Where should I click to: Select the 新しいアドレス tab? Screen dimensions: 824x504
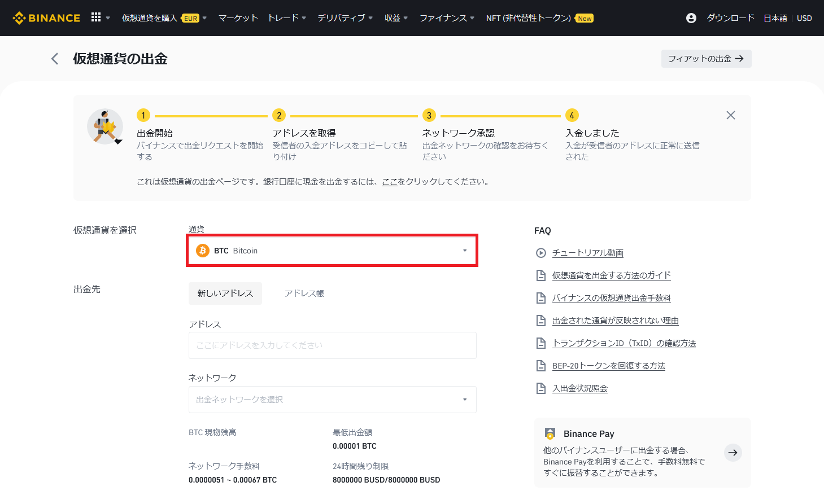[225, 293]
